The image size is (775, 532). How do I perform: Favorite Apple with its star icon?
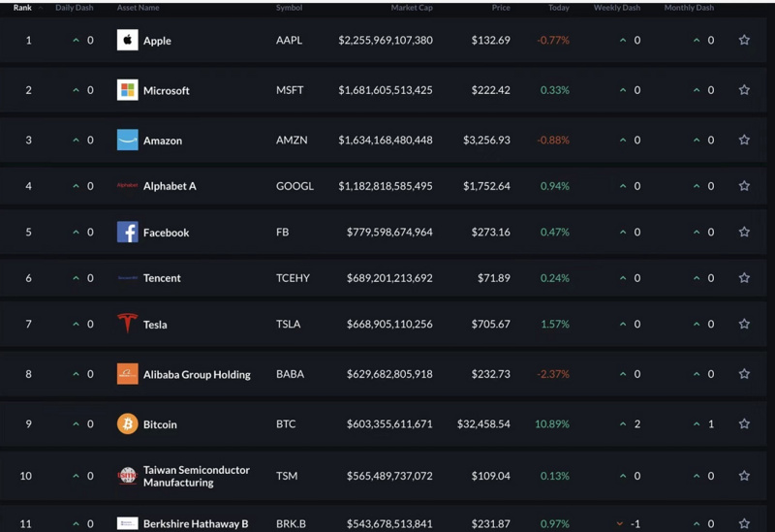tap(744, 40)
